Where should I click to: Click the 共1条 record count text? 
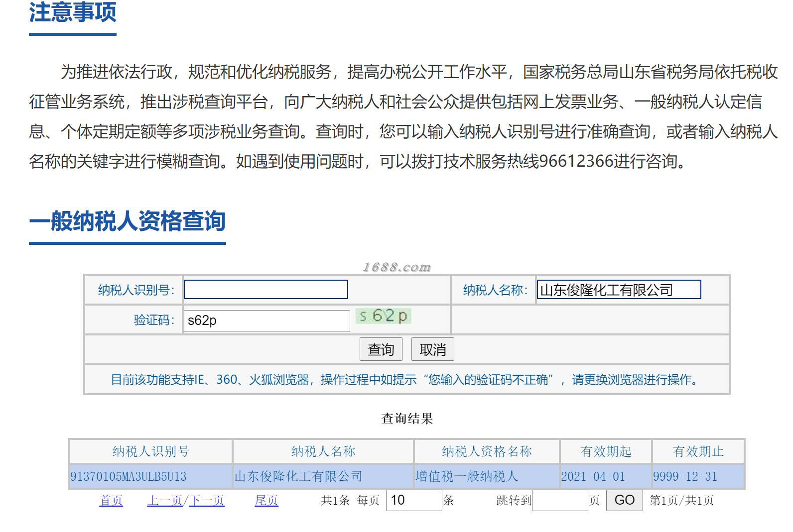pyautogui.click(x=335, y=500)
